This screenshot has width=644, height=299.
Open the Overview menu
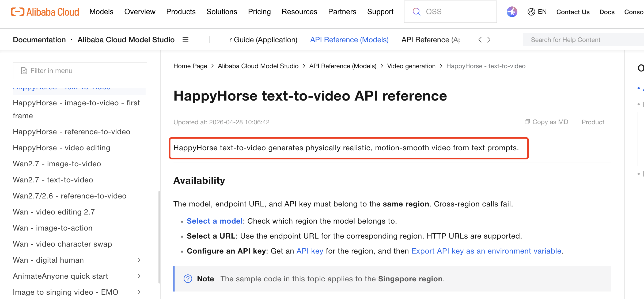pos(140,12)
